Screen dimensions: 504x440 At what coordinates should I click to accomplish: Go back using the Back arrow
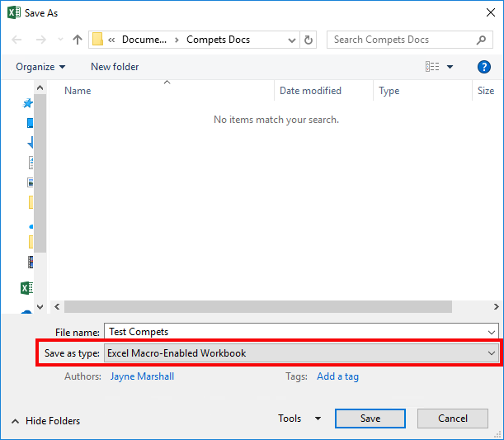16,40
